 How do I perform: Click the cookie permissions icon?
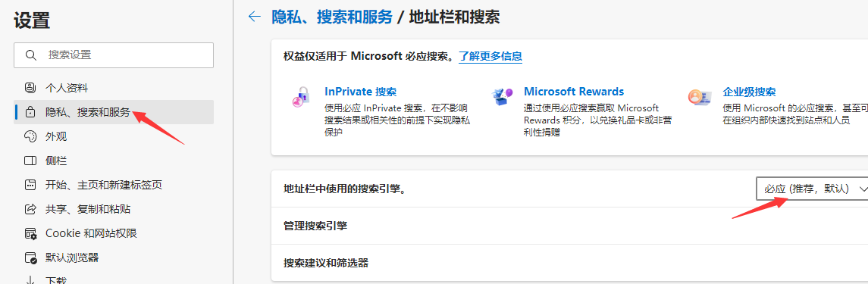[x=30, y=233]
